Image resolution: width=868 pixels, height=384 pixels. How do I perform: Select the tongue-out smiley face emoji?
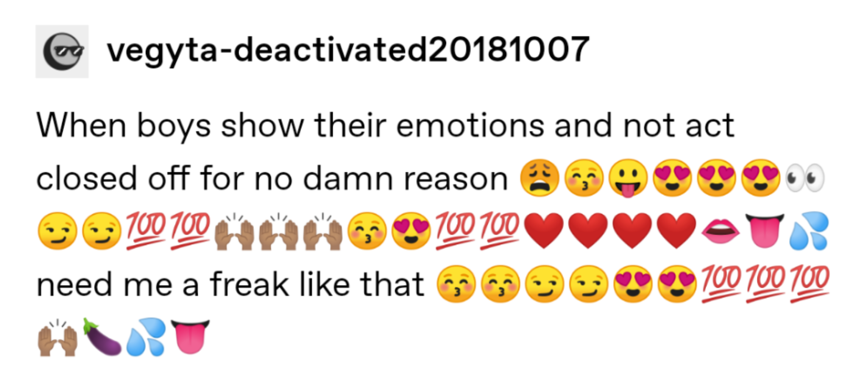pos(628,178)
